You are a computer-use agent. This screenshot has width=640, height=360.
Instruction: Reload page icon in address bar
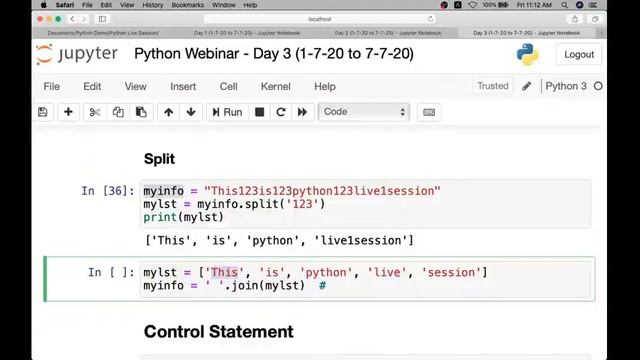[x=430, y=19]
